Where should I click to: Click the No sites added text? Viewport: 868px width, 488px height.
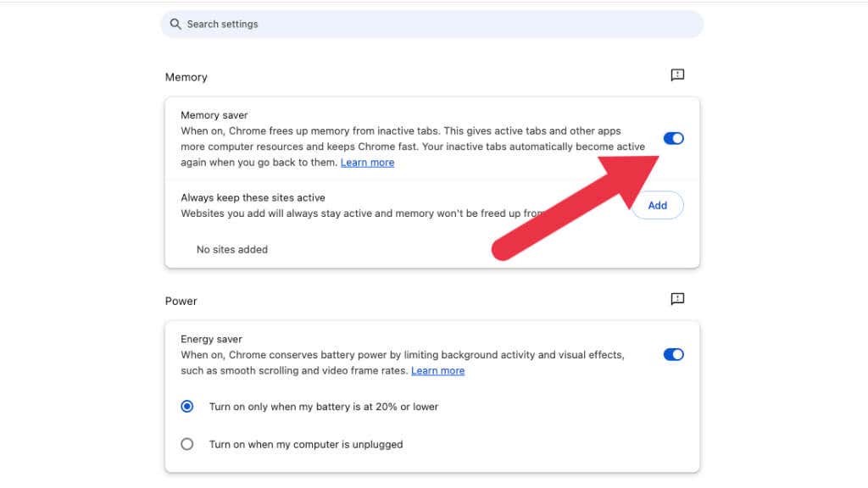[232, 250]
